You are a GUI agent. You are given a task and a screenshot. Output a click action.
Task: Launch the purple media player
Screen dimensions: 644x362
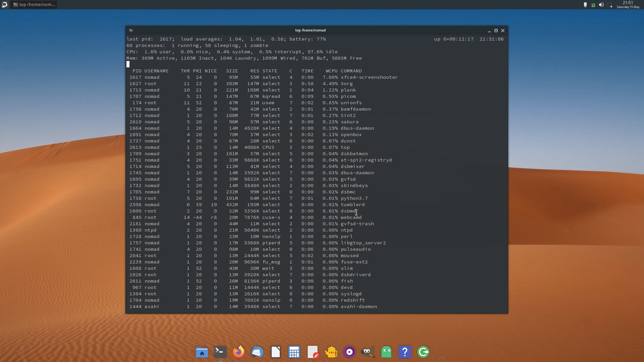coord(349,352)
